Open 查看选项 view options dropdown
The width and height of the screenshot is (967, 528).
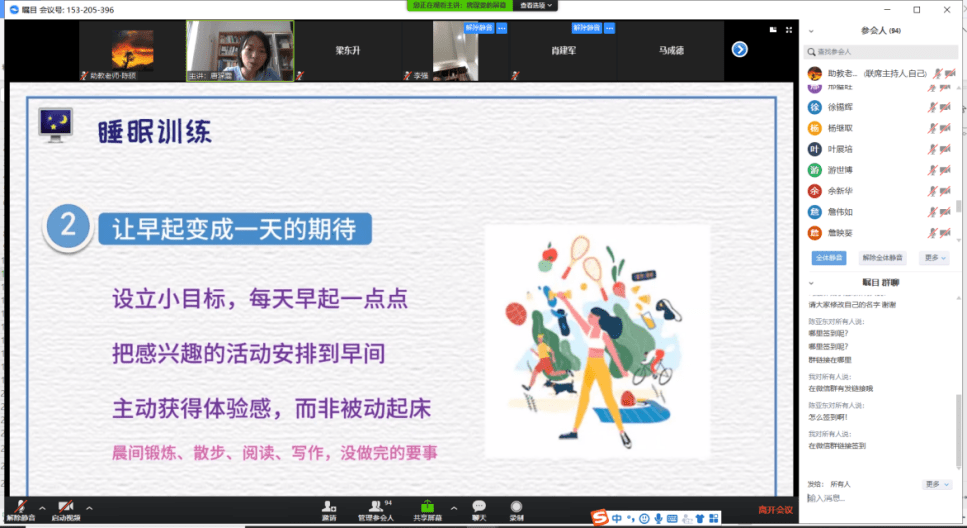pos(535,6)
